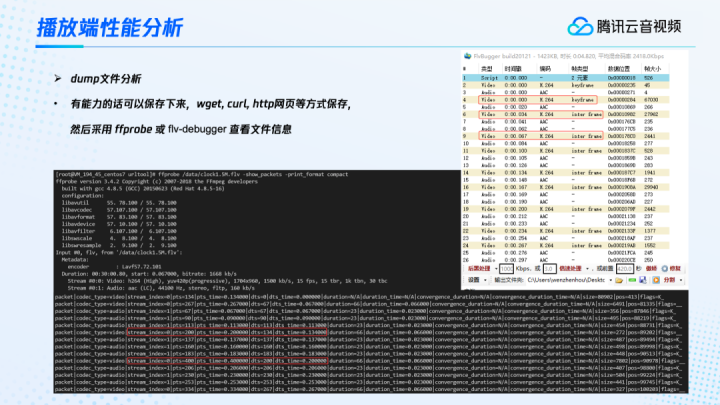Screen dimensions: 720x405
Task: Select row 3 Audio AAC entry
Action: click(x=565, y=93)
